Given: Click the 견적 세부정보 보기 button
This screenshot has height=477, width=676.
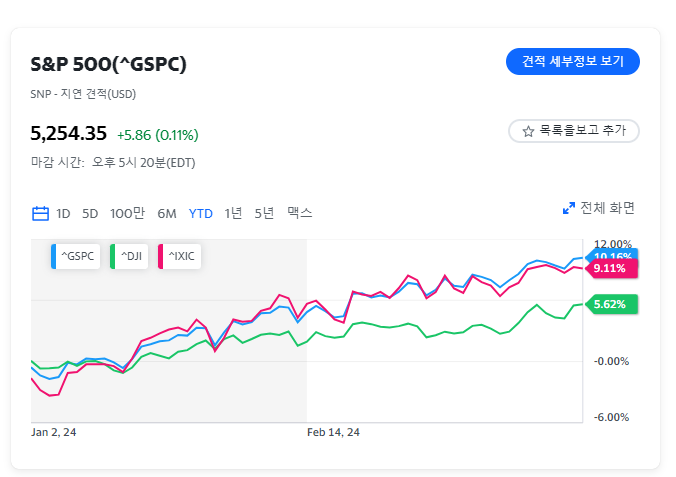Looking at the screenshot, I should click(573, 61).
